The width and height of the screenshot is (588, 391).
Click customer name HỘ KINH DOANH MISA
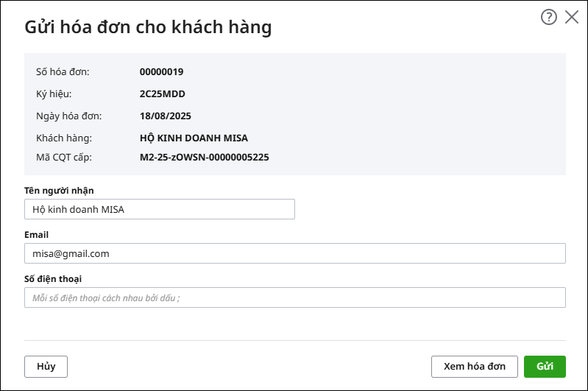point(194,138)
